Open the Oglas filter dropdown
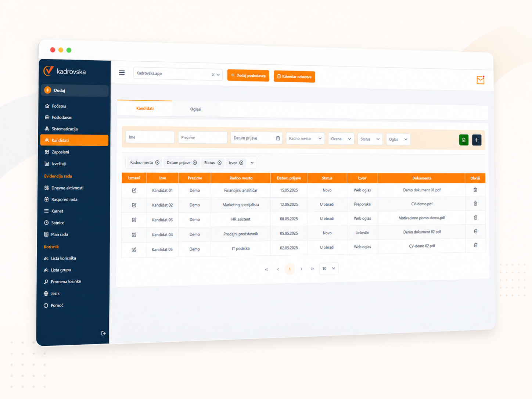The height and width of the screenshot is (399, 532). pos(398,139)
